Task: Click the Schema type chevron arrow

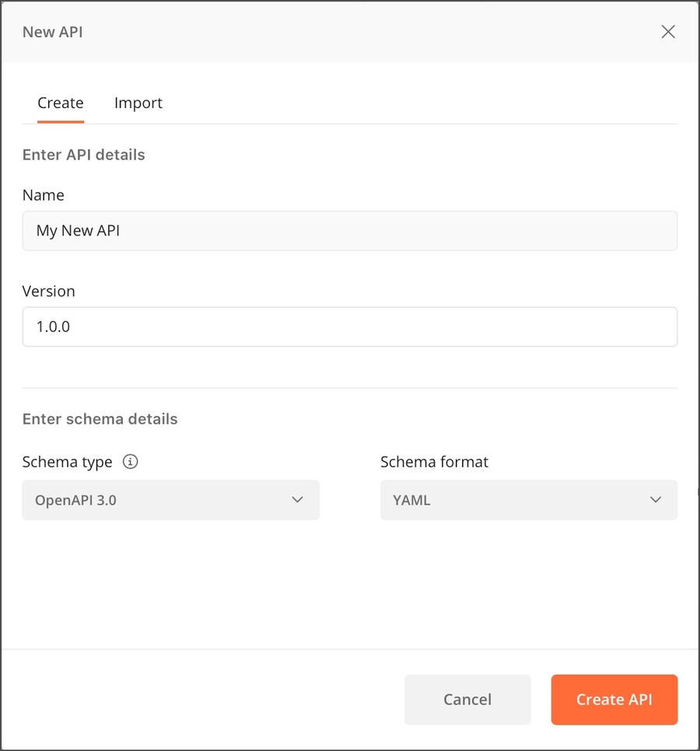Action: pyautogui.click(x=297, y=500)
